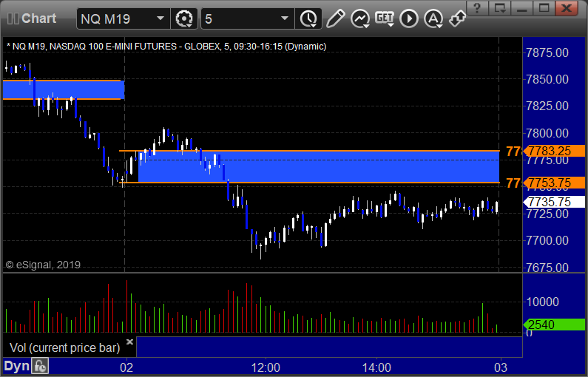Click the 7783.25 orange price marker

coord(554,151)
